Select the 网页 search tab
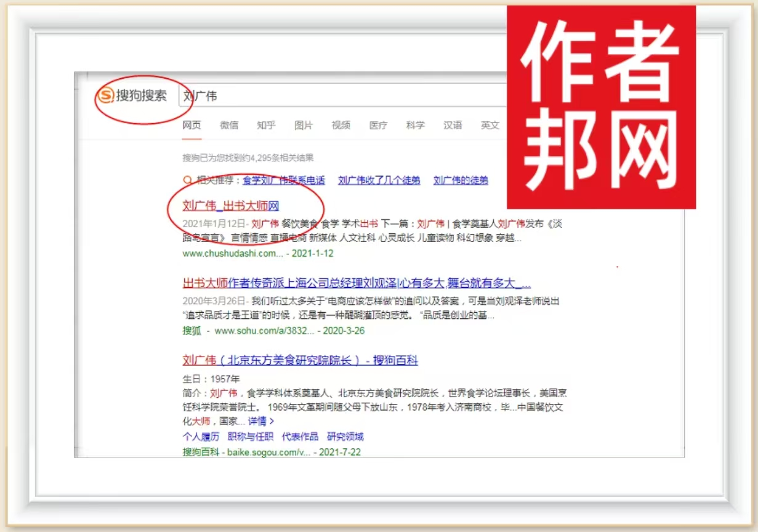 (192, 126)
